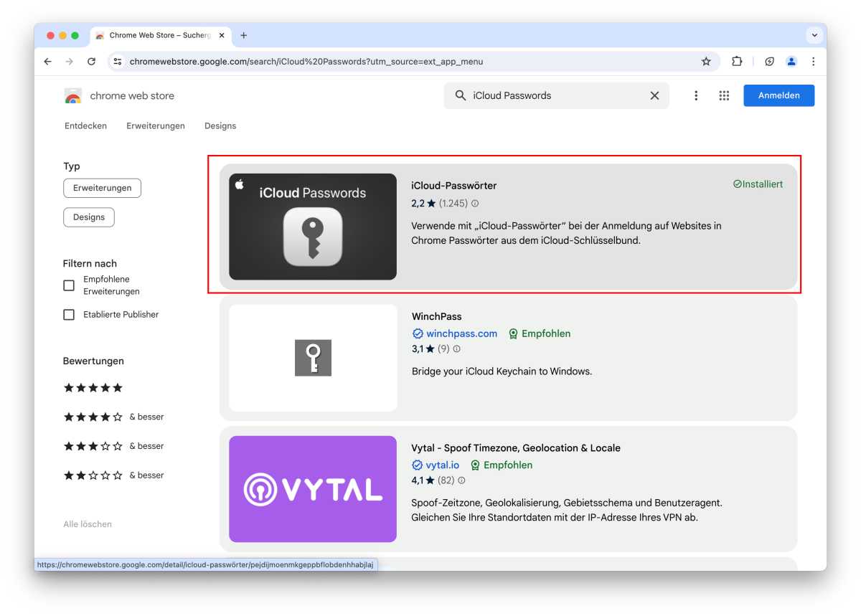Open the iCloud-Passwörter extension title
861x616 pixels.
[x=453, y=186]
